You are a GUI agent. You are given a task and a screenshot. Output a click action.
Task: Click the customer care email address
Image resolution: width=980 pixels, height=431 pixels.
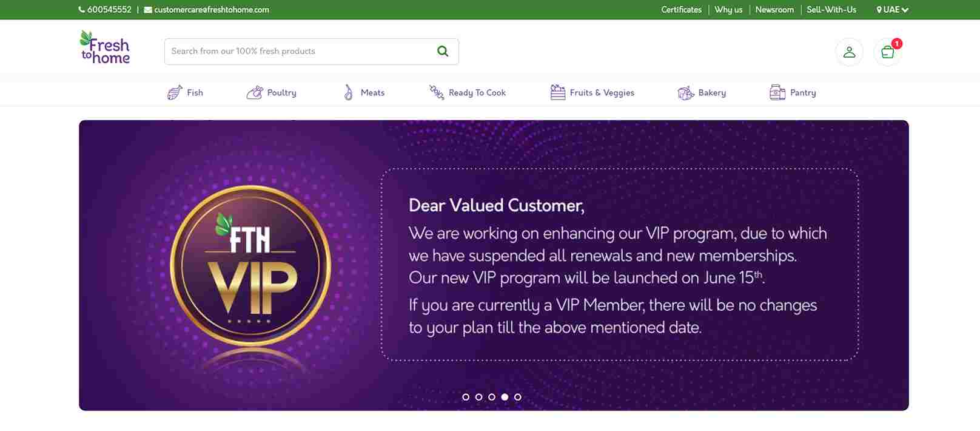pyautogui.click(x=211, y=10)
